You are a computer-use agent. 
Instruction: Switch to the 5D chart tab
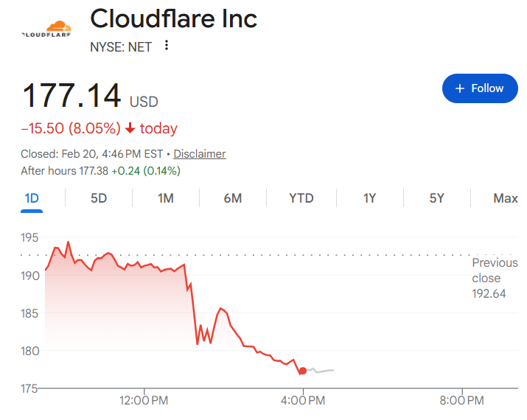99,198
